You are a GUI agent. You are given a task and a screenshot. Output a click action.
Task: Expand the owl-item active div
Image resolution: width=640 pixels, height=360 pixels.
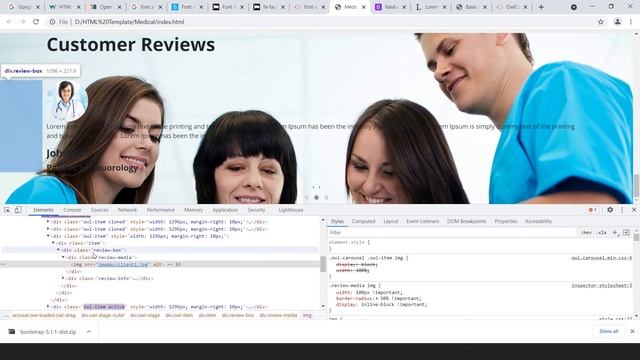click(48, 307)
